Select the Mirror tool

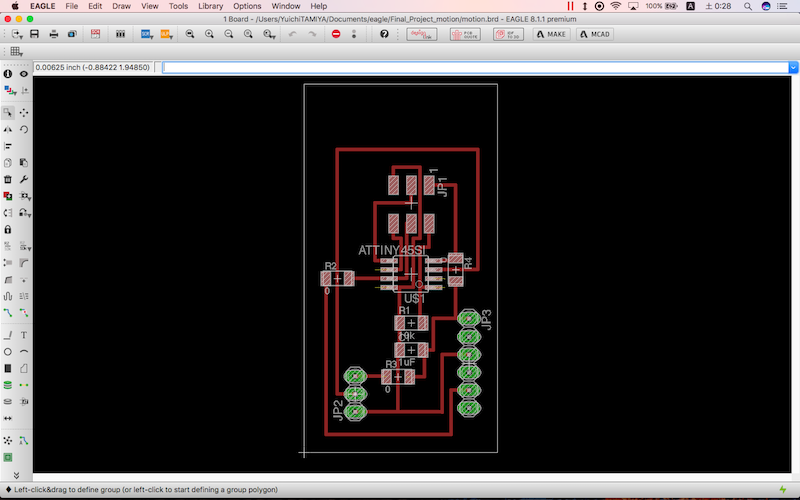[8, 129]
